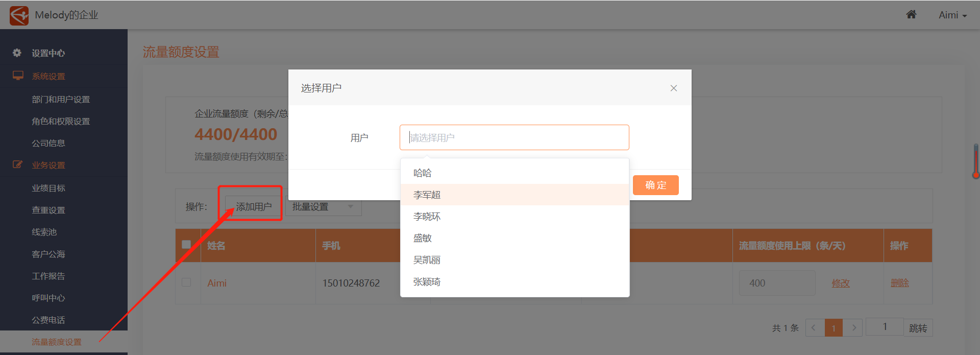
Task: Select 李军超 from the user dropdown list
Action: click(427, 195)
